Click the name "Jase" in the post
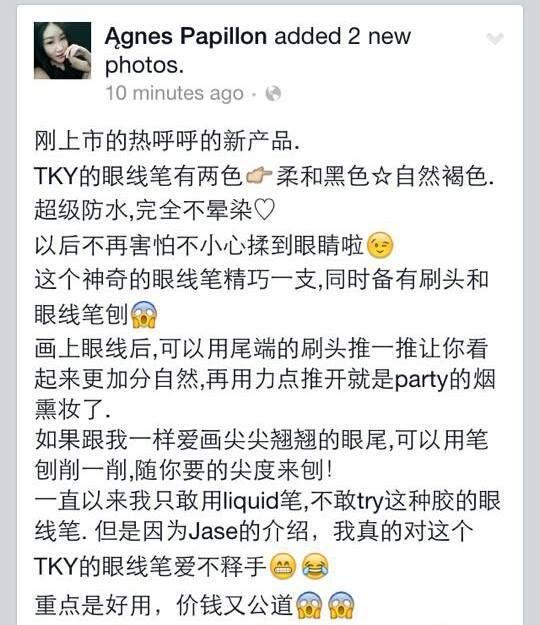Screen dimensions: 540x625 click(x=213, y=531)
